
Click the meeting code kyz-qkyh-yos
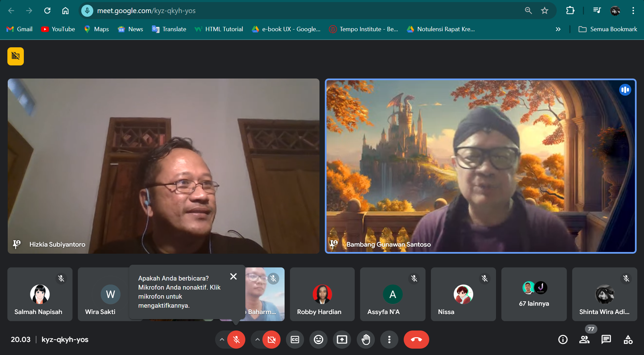coord(65,340)
